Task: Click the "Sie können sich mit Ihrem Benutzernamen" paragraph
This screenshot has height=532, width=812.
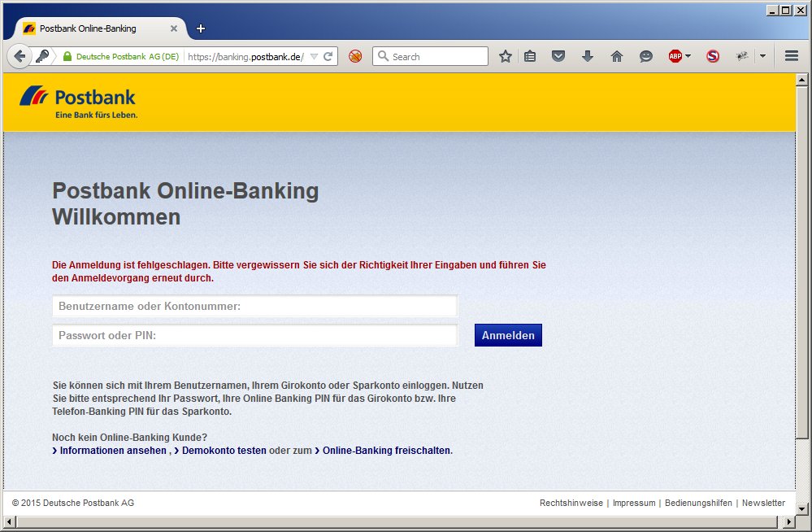Action: point(267,399)
